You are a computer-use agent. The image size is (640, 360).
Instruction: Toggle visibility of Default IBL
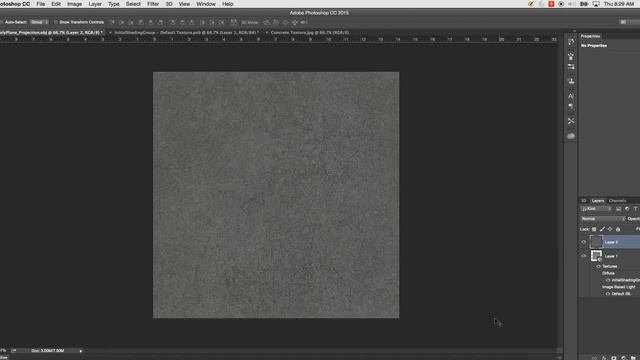tap(608, 294)
